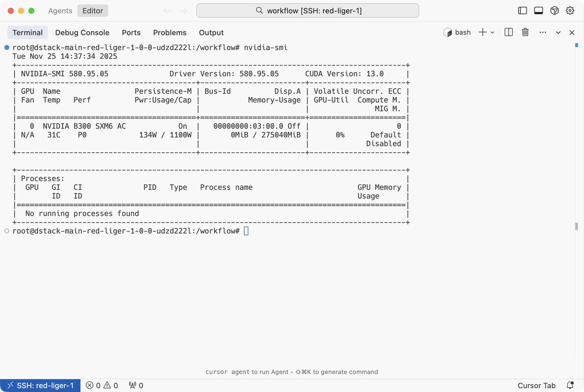Click the SSH: red-liger-1 remote indicator
Image resolution: width=584 pixels, height=392 pixels.
40,386
